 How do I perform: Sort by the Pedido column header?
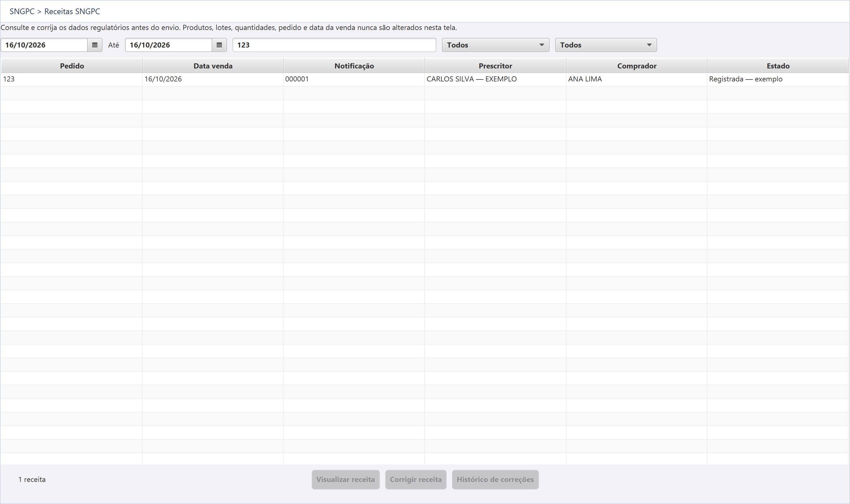pyautogui.click(x=72, y=66)
